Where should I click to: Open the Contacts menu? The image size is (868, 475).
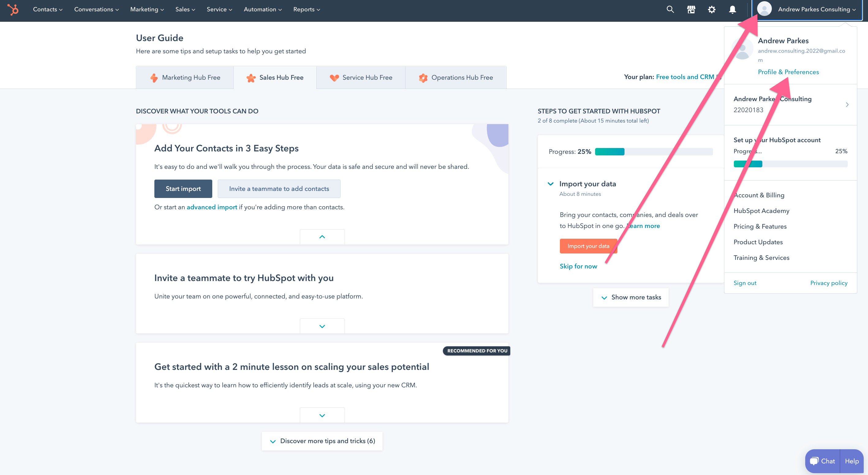pyautogui.click(x=48, y=9)
